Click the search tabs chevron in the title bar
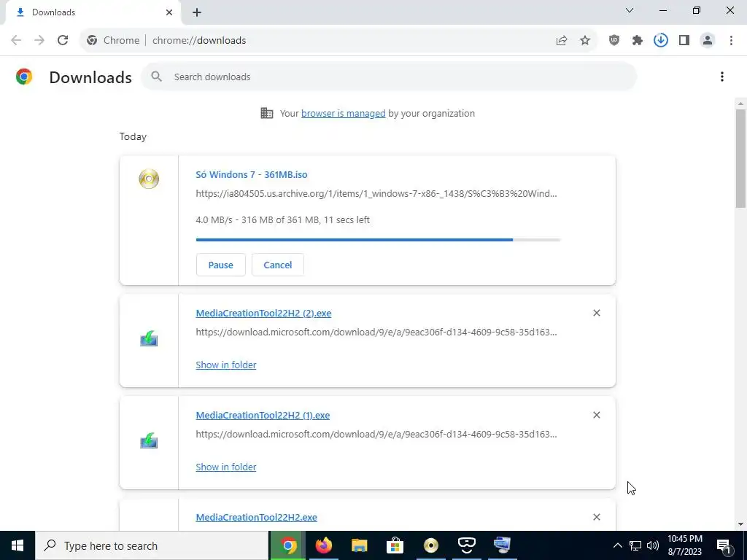Screen dimensions: 747x560 [x=630, y=10]
